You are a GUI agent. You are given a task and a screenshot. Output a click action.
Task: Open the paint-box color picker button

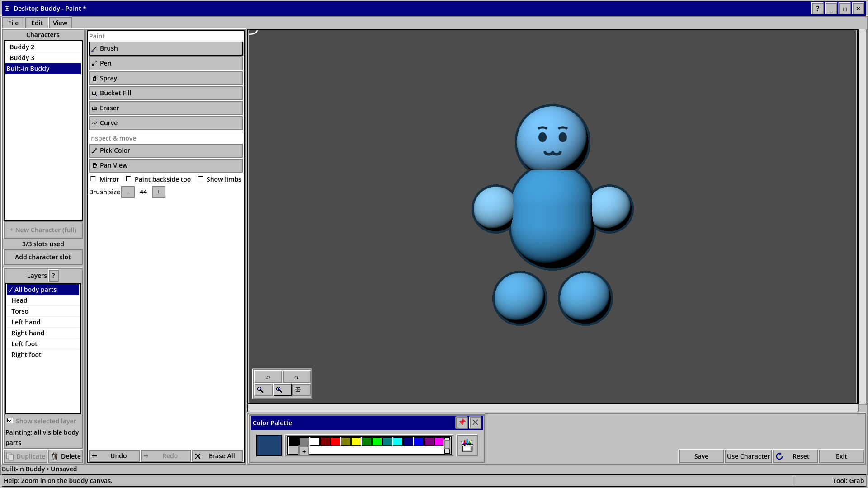(467, 446)
